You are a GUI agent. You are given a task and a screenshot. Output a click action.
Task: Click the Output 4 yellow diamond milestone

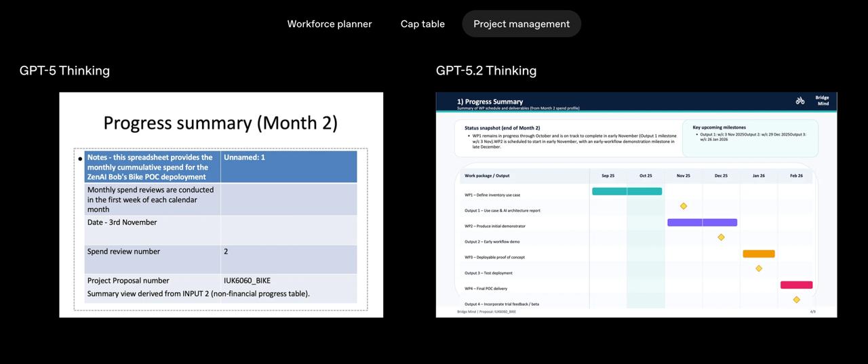pyautogui.click(x=796, y=300)
